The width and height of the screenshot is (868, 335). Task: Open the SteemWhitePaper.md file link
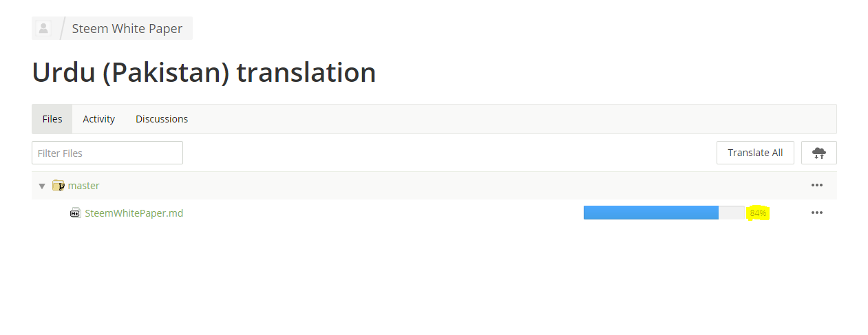[134, 213]
